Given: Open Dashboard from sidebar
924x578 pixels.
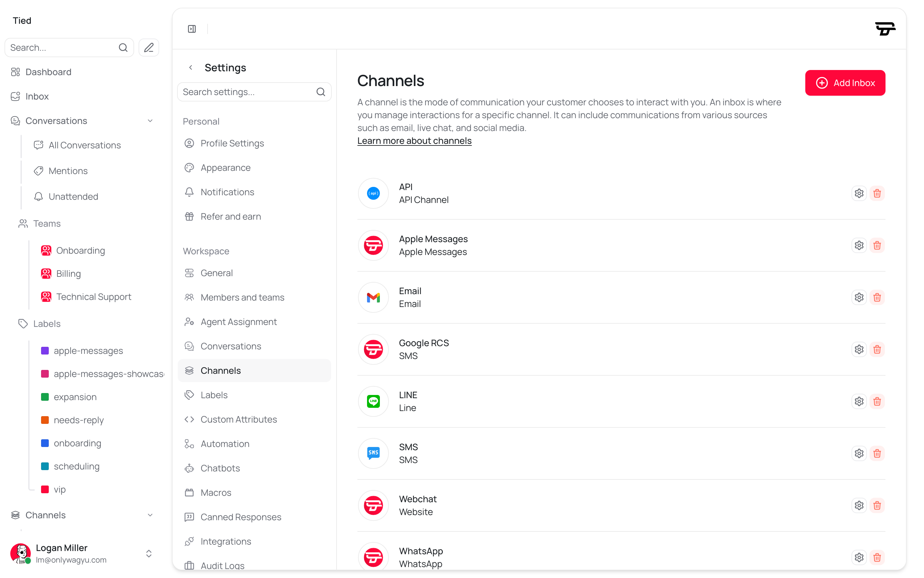Looking at the screenshot, I should click(82, 72).
